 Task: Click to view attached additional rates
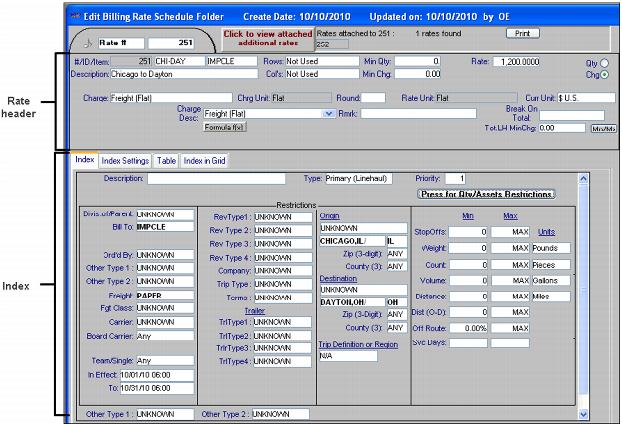pyautogui.click(x=268, y=38)
